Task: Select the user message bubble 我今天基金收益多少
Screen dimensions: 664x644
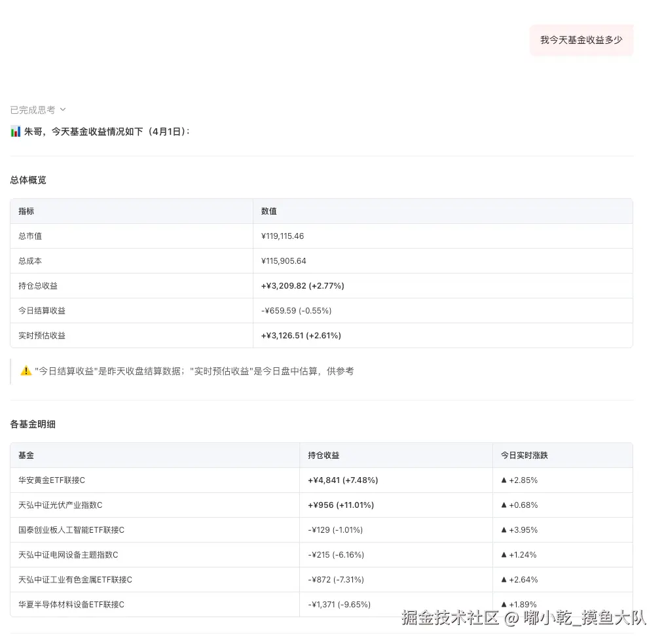Action: tap(581, 40)
